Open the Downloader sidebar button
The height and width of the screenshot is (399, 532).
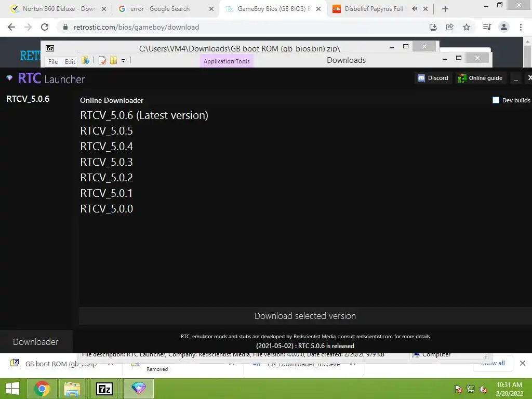pyautogui.click(x=36, y=342)
